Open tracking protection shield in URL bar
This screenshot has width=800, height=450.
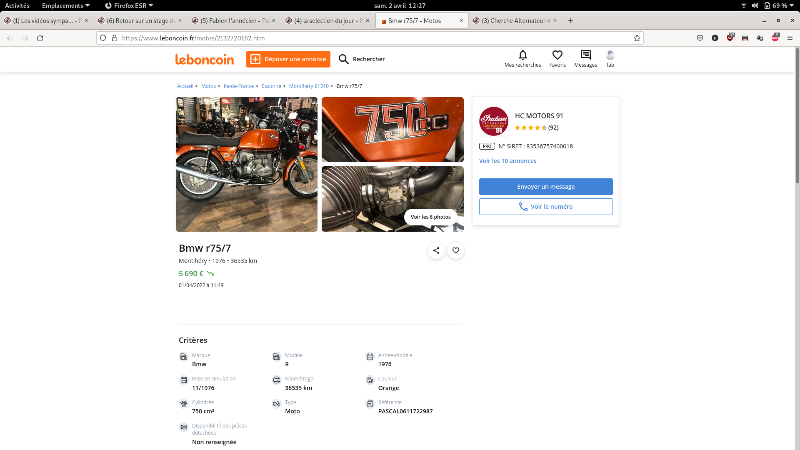click(x=103, y=38)
